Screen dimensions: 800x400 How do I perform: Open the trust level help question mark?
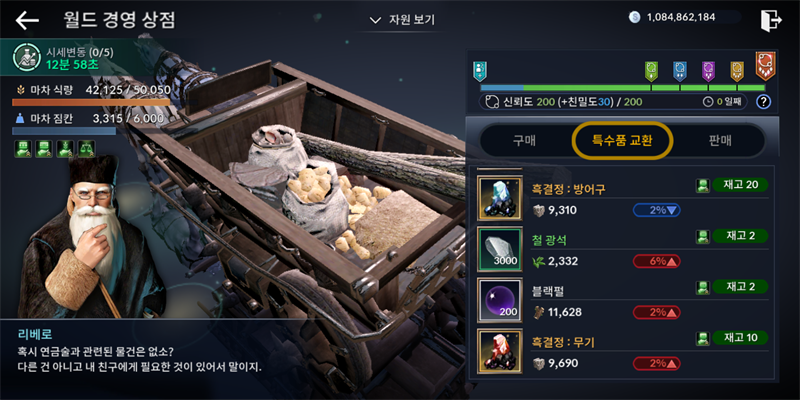click(763, 102)
